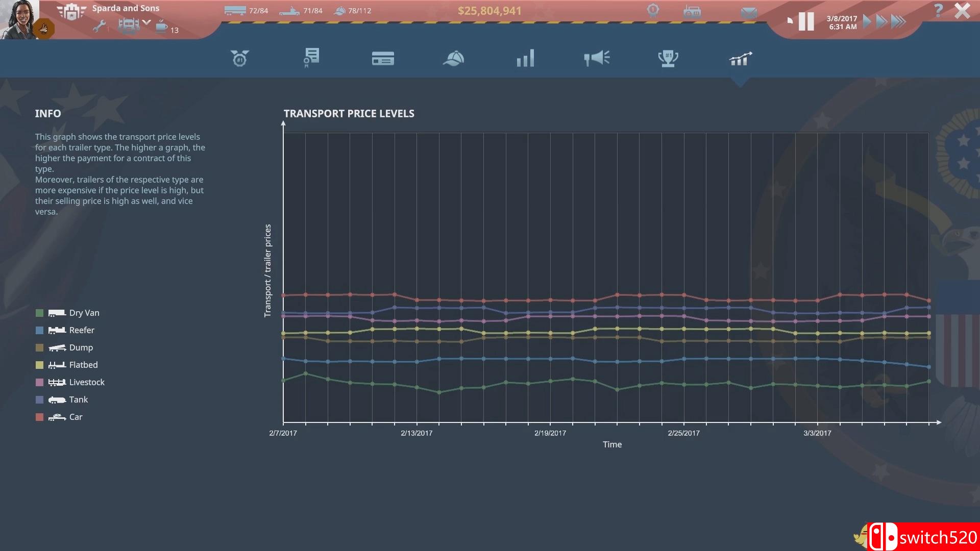Click the trophy achievements icon
The height and width of the screenshot is (551, 980).
click(x=668, y=59)
